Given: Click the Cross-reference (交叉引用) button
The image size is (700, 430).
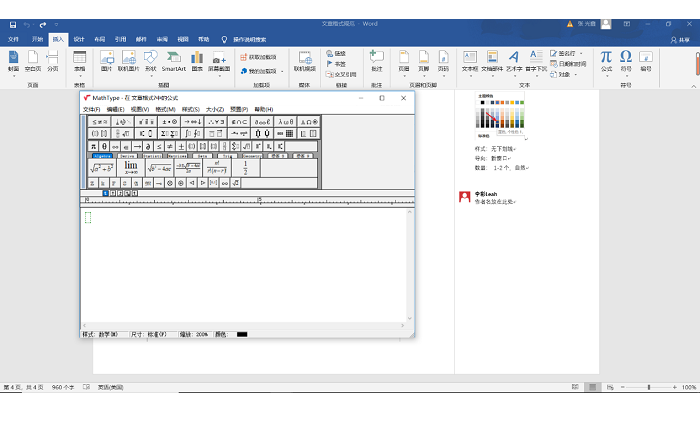Looking at the screenshot, I should [341, 75].
